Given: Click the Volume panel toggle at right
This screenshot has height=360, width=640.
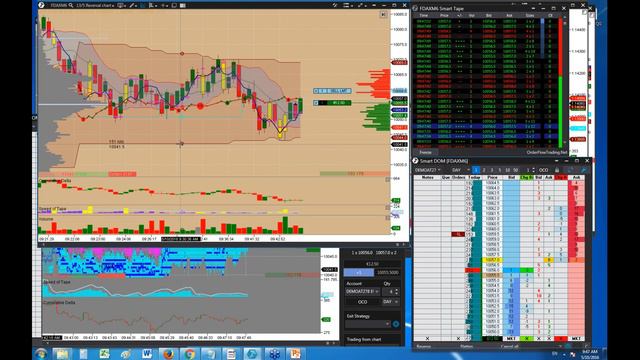Looking at the screenshot, I should 388,218.
